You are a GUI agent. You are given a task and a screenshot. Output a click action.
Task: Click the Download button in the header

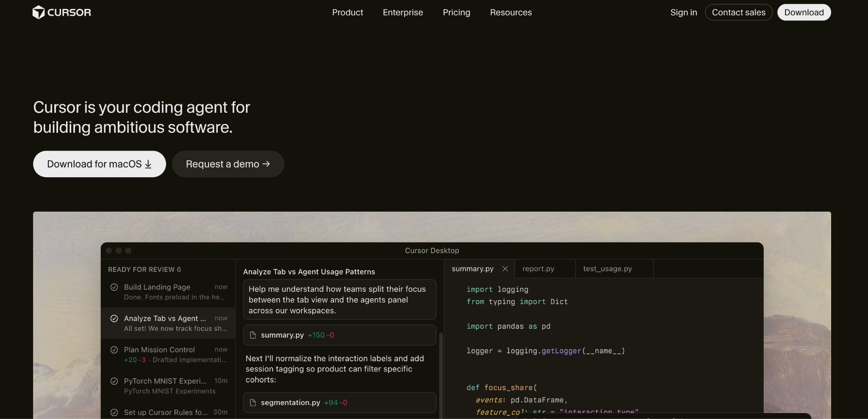(804, 12)
